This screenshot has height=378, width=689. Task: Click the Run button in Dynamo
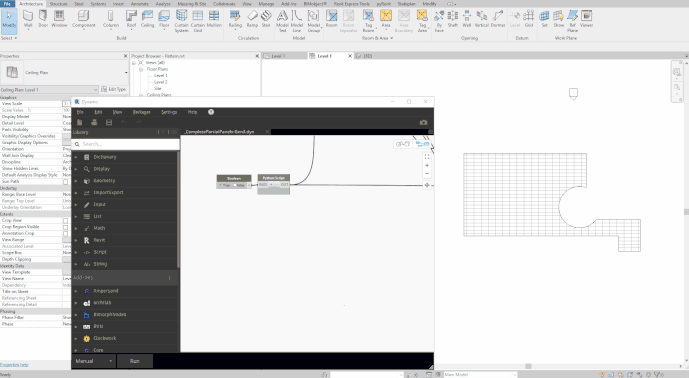pyautogui.click(x=134, y=361)
